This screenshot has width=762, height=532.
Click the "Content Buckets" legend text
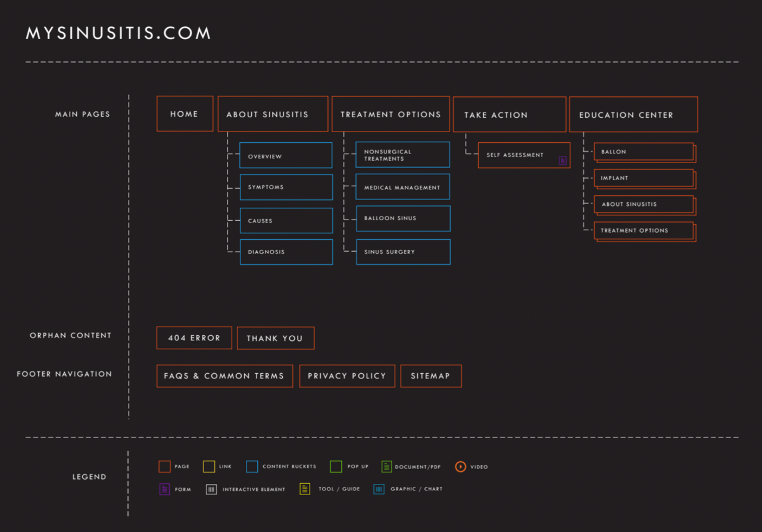[x=289, y=467]
